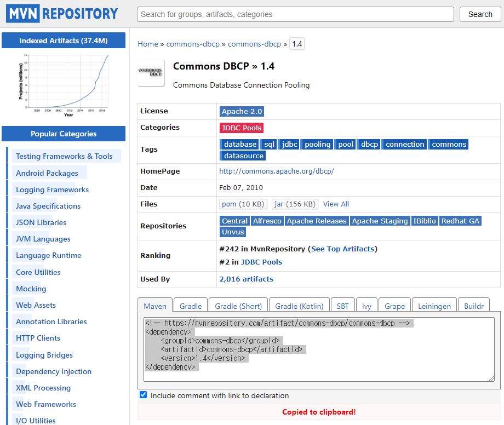This screenshot has height=425, width=504.
Task: Open Mocking category
Action: pos(31,289)
